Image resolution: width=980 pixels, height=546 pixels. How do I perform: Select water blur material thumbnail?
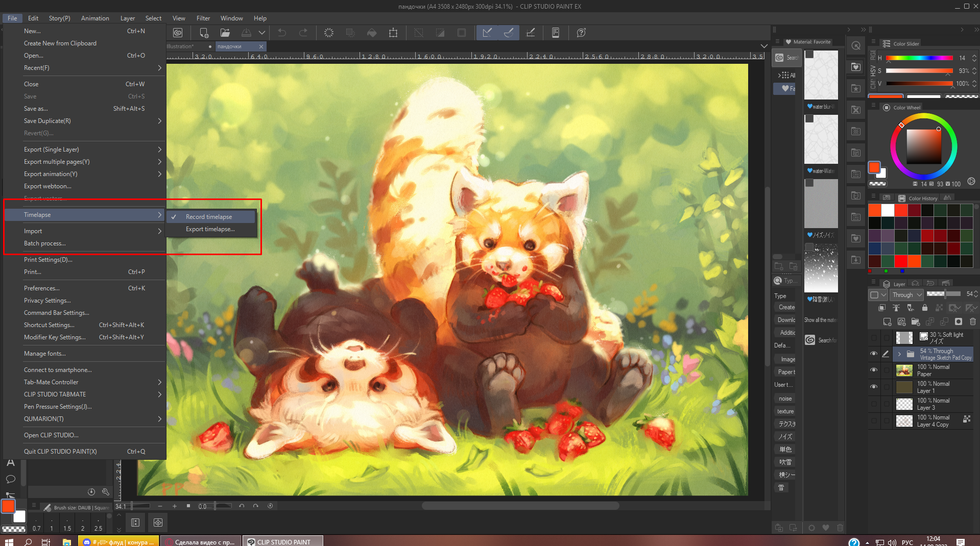coord(821,75)
